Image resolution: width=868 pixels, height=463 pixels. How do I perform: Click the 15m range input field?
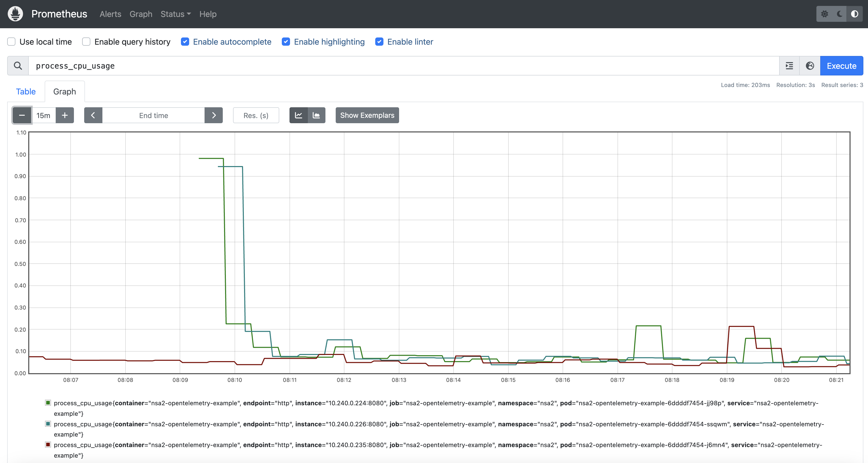(x=43, y=115)
